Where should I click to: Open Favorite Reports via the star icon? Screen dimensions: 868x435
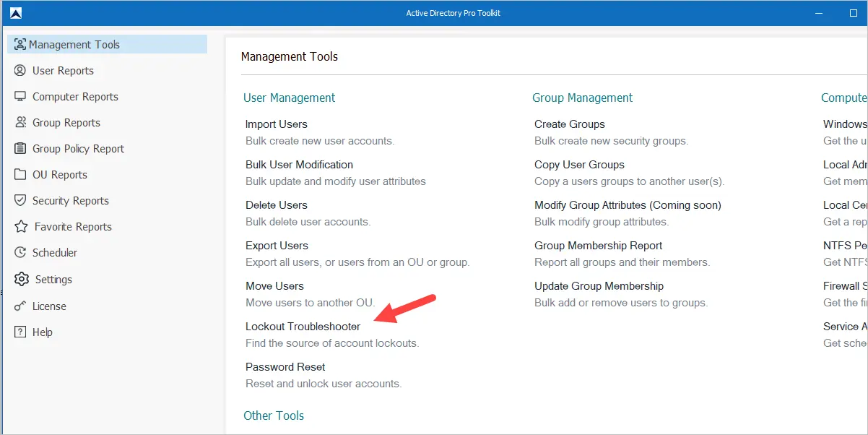(x=21, y=226)
